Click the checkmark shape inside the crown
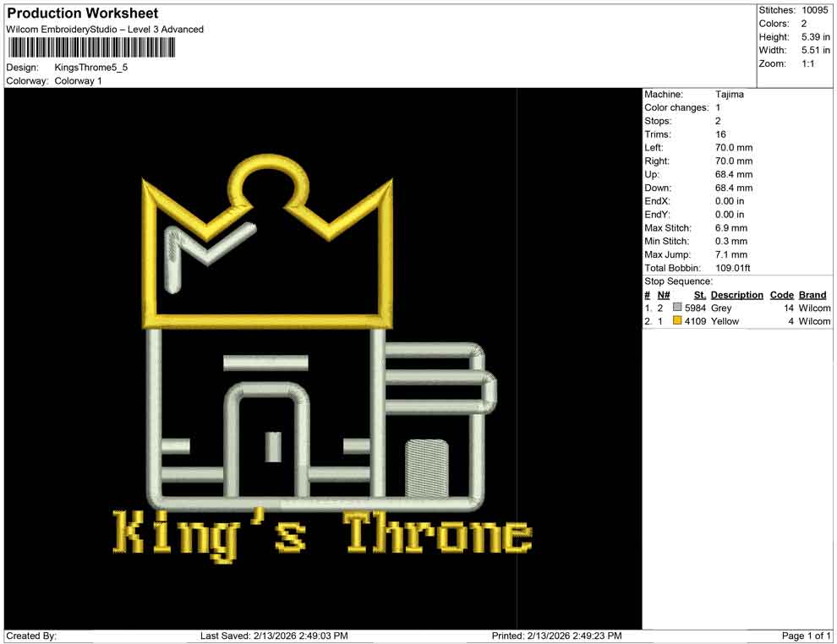837x644 pixels. (x=207, y=254)
